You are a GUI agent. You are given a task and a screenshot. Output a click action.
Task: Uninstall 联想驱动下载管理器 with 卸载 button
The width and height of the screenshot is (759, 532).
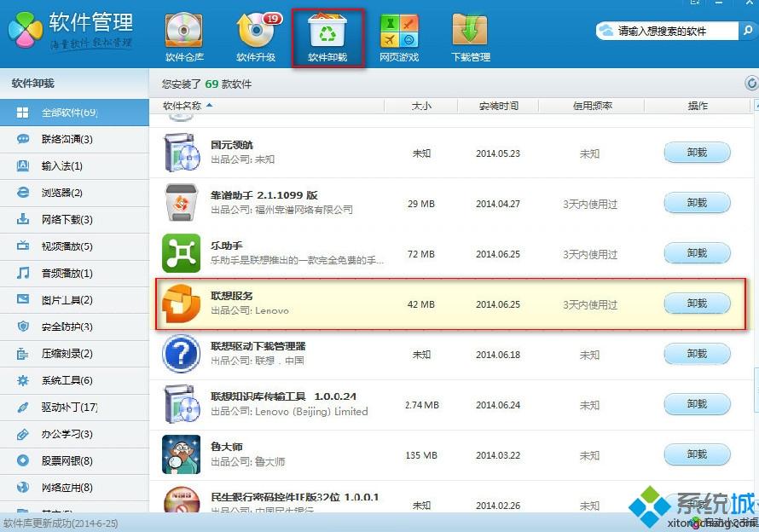[x=697, y=354]
